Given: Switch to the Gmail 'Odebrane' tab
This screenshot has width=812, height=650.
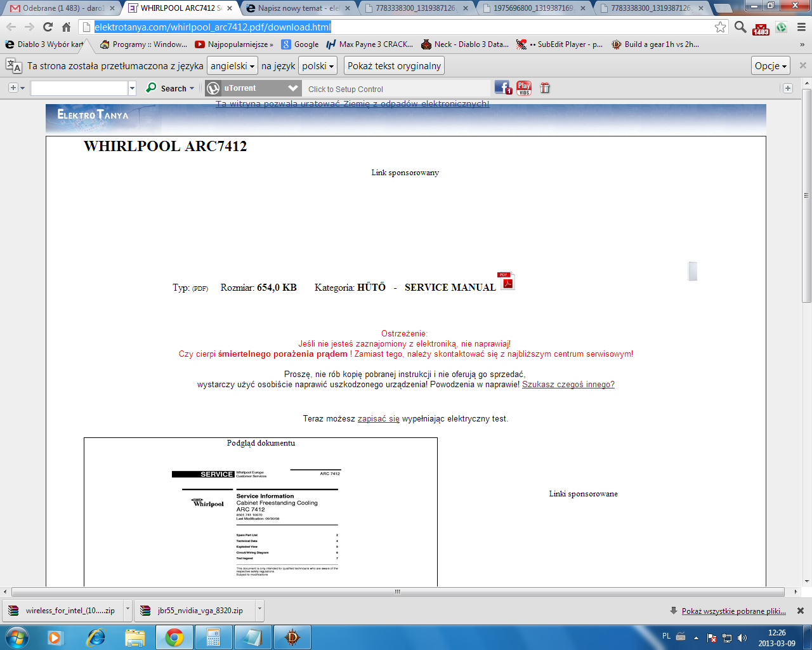Looking at the screenshot, I should point(63,8).
